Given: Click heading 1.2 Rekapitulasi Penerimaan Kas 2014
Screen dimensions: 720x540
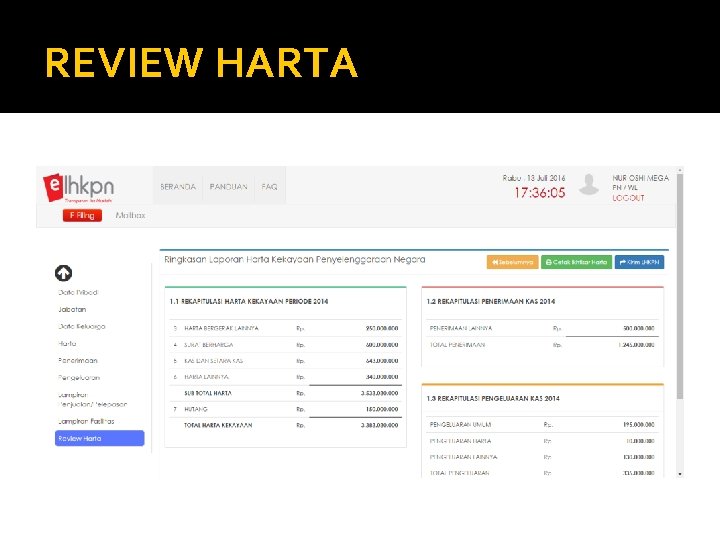Looking at the screenshot, I should point(491,302).
